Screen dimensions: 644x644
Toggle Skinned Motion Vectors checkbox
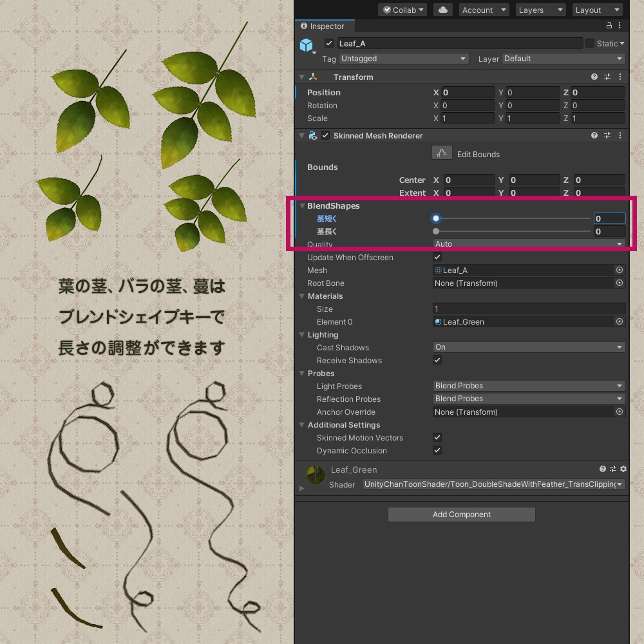click(x=437, y=437)
